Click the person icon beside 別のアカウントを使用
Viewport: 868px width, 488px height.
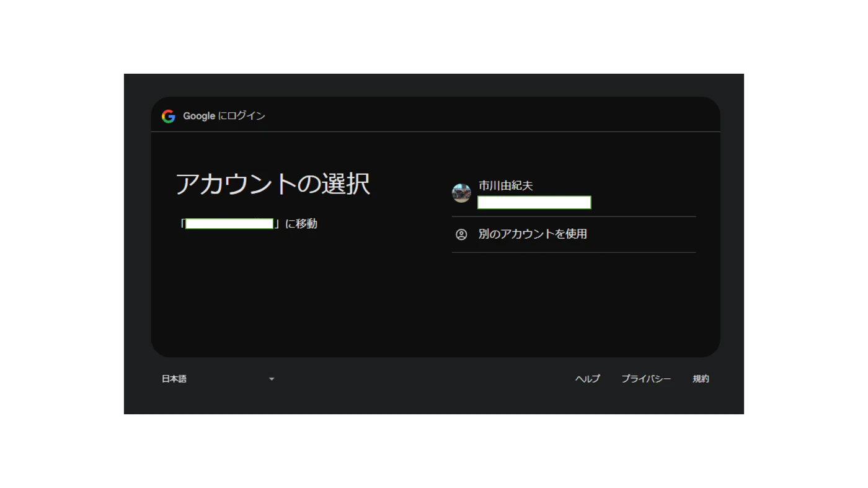461,234
